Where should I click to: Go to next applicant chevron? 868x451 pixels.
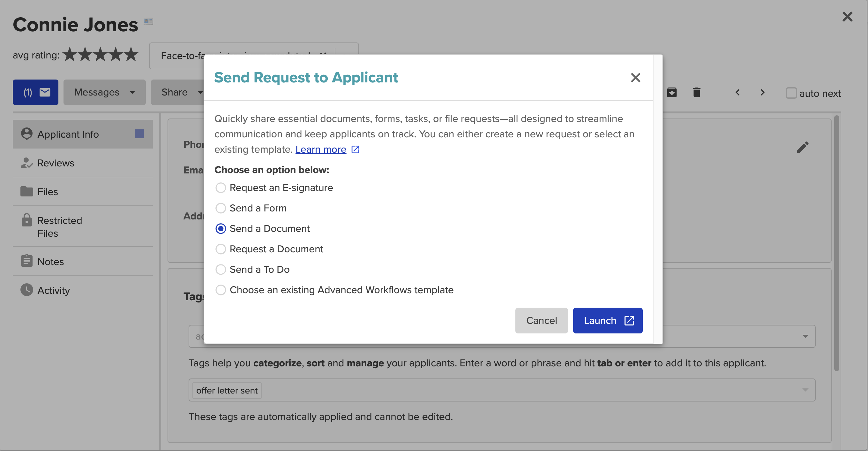762,92
